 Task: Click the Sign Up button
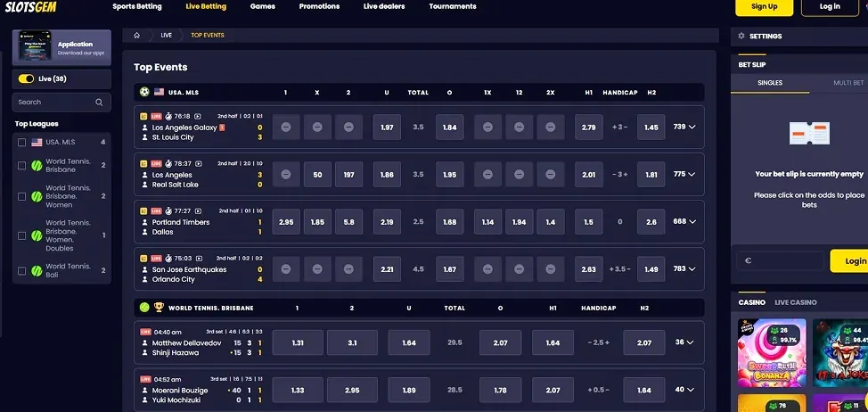[x=764, y=6]
